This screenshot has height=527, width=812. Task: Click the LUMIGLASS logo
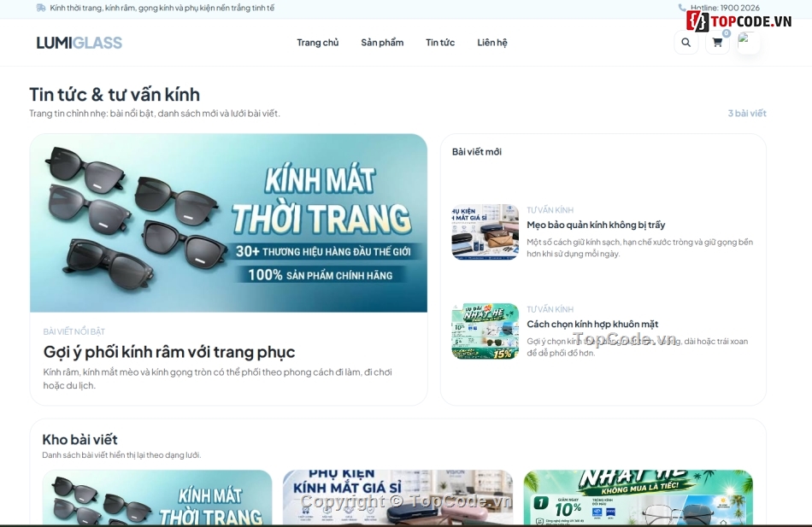pyautogui.click(x=79, y=43)
